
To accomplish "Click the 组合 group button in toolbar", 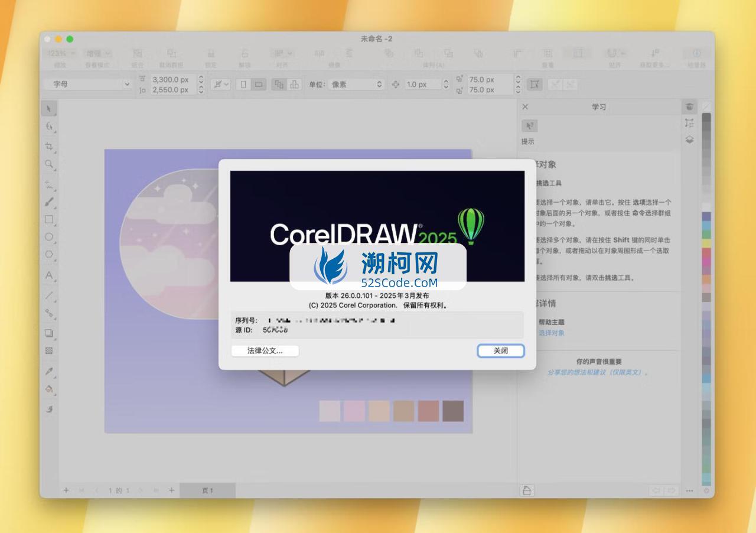I will click(137, 58).
